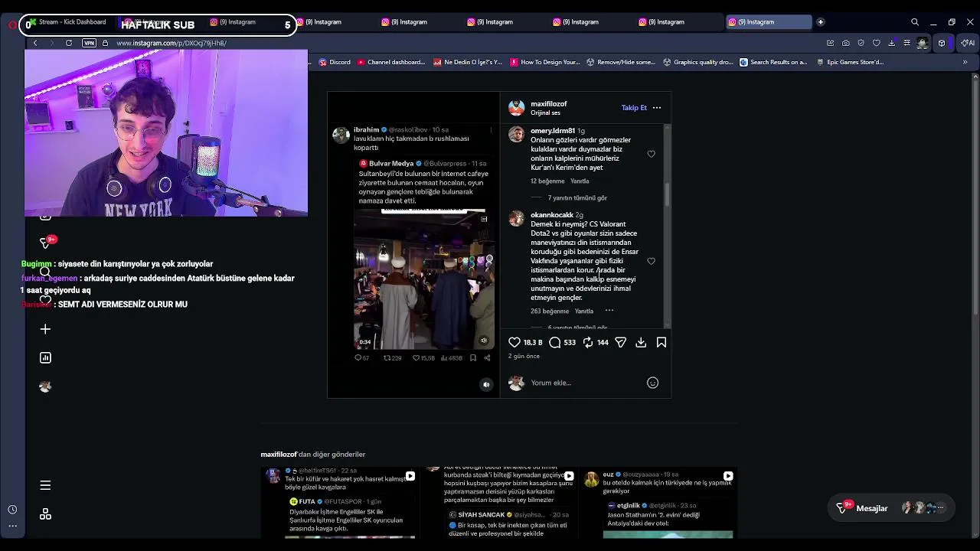Download the post using download arrow icon
This screenshot has height=551, width=980.
tap(641, 343)
